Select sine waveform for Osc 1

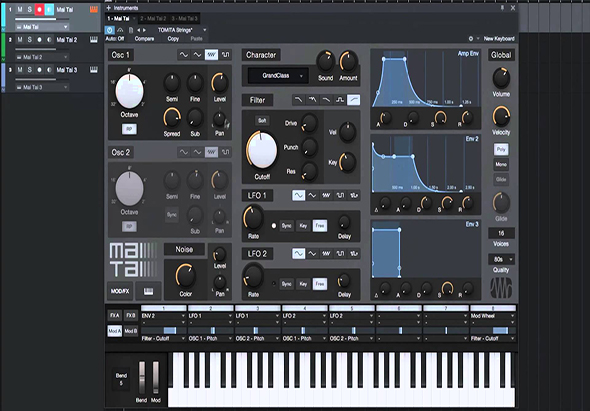click(x=184, y=55)
